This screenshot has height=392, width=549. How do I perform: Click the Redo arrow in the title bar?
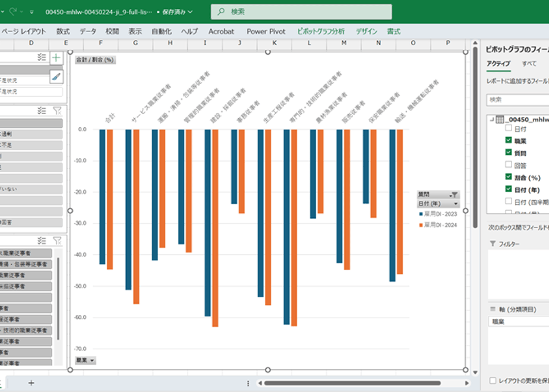13,11
